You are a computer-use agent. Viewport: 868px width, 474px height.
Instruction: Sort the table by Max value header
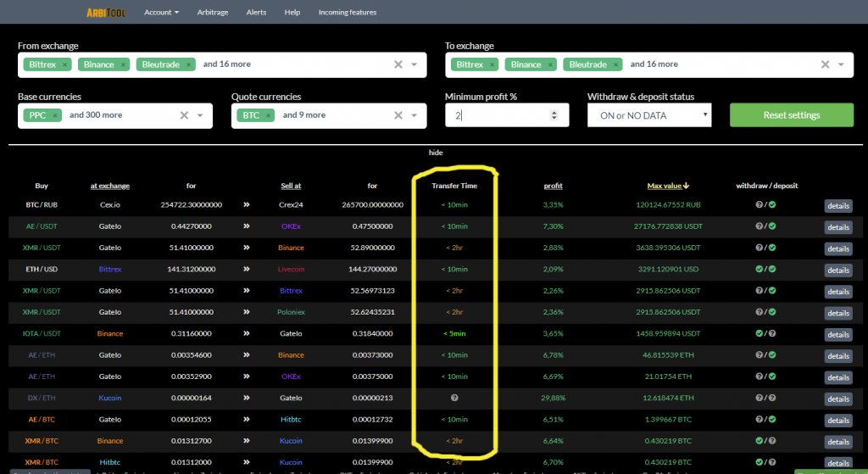(668, 186)
